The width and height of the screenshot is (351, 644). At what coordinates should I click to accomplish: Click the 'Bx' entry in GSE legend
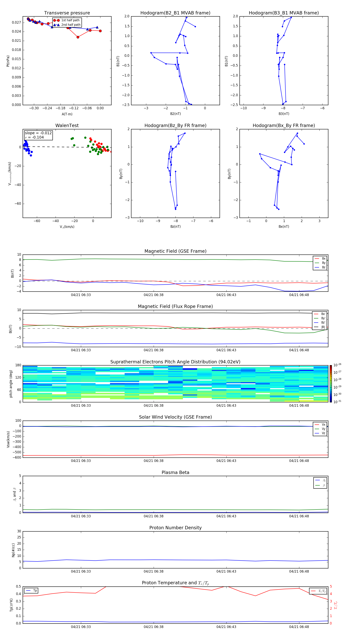(320, 259)
